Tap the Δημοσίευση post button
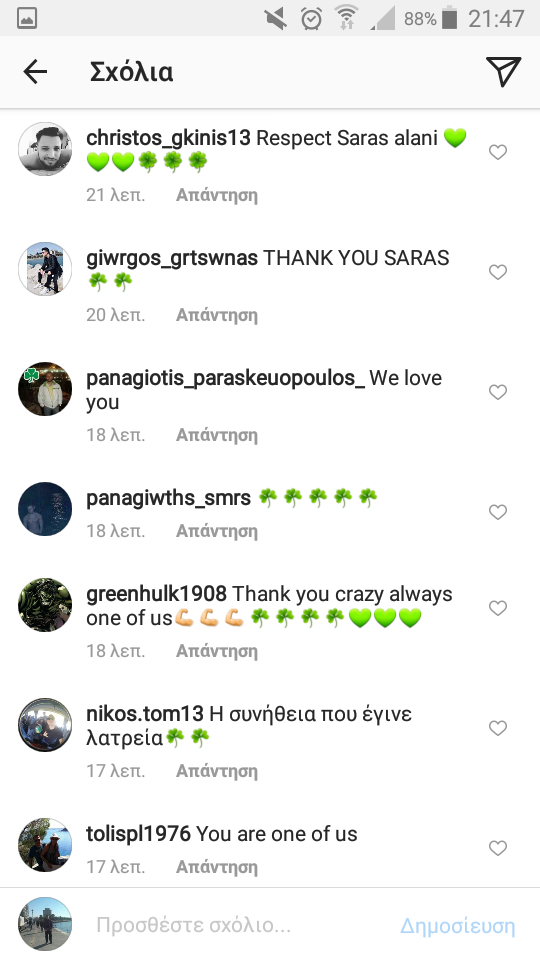The width and height of the screenshot is (540, 960). [x=458, y=926]
